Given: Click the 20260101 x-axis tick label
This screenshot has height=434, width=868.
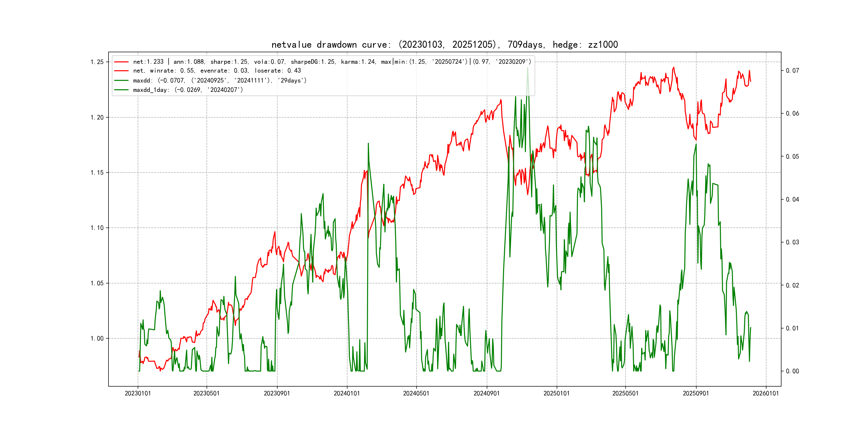Looking at the screenshot, I should (766, 393).
